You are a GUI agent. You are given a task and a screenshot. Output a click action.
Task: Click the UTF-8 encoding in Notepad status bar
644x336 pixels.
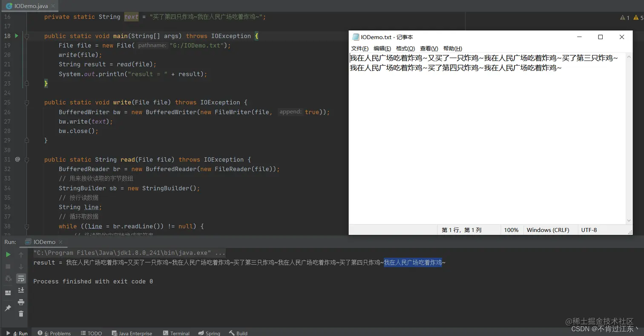pyautogui.click(x=589, y=230)
